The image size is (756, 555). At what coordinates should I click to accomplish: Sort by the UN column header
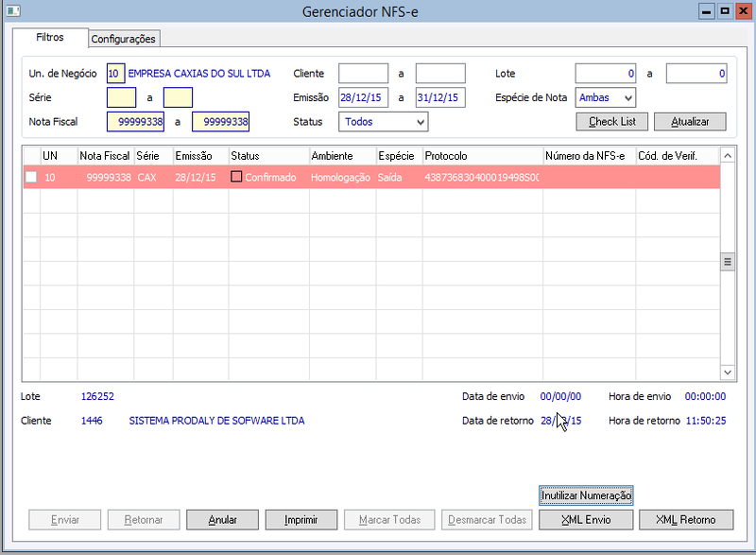click(59, 156)
